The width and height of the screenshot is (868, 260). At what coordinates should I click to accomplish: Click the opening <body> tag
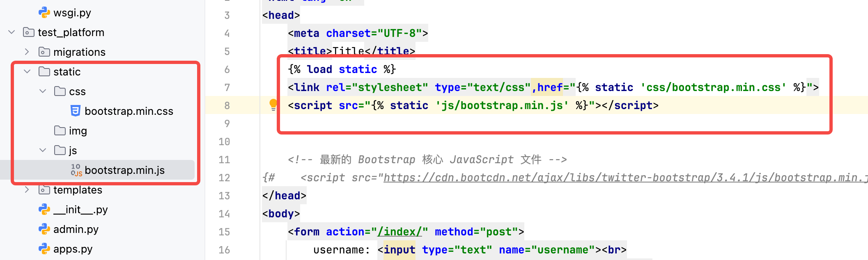[281, 214]
